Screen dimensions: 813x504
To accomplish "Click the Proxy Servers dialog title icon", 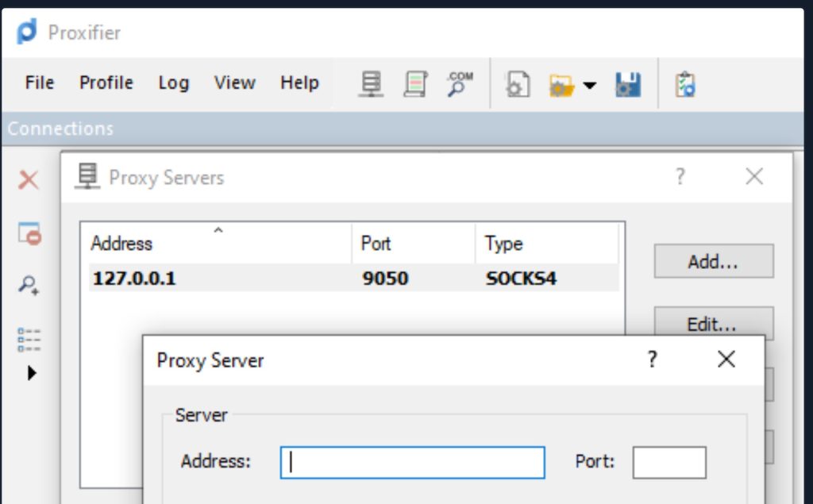I will coord(87,176).
